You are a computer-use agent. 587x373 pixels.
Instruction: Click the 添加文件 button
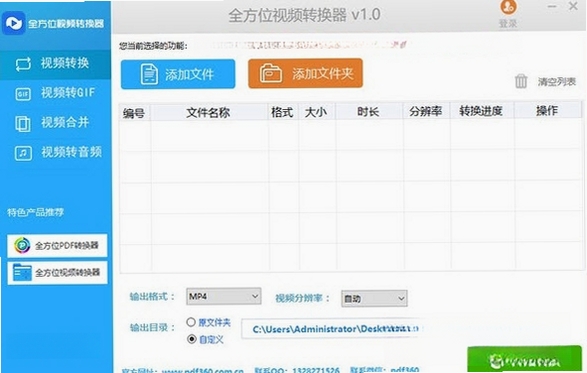point(178,74)
